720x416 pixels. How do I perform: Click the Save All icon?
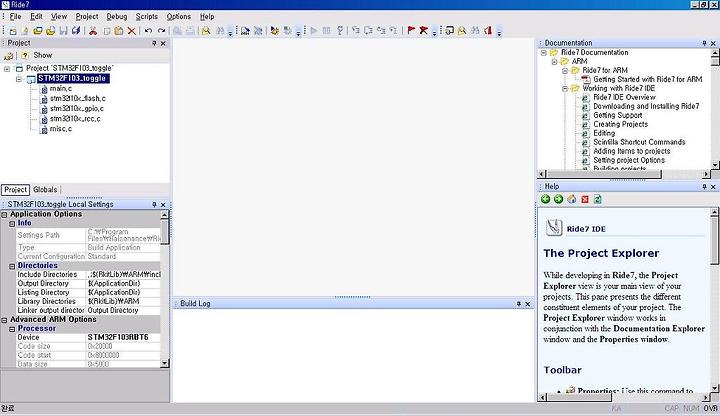76,31
